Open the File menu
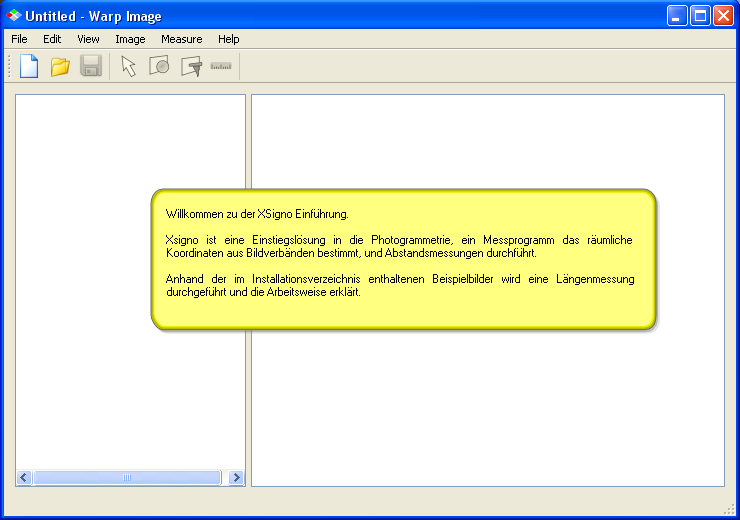Screen dimensions: 740x520 click(x=19, y=39)
